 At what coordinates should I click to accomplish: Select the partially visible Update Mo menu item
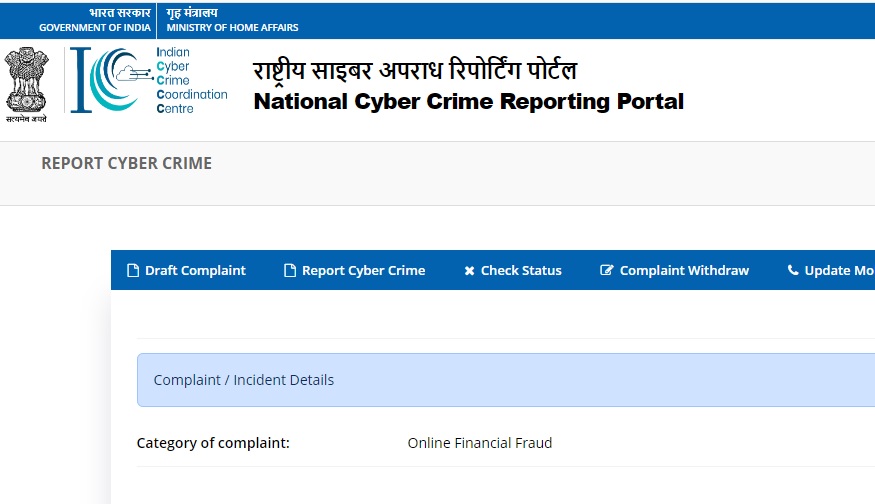pos(839,271)
